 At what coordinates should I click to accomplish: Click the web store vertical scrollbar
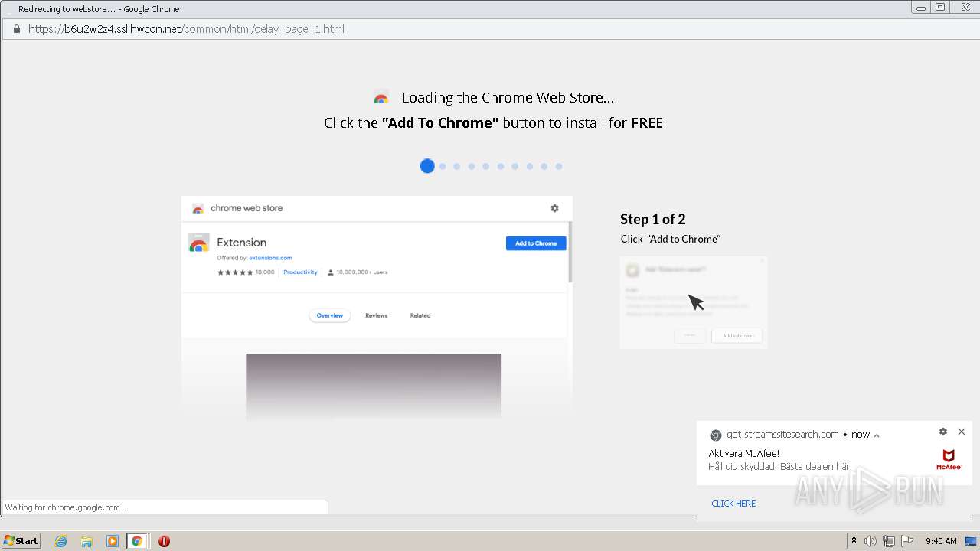[570, 253]
